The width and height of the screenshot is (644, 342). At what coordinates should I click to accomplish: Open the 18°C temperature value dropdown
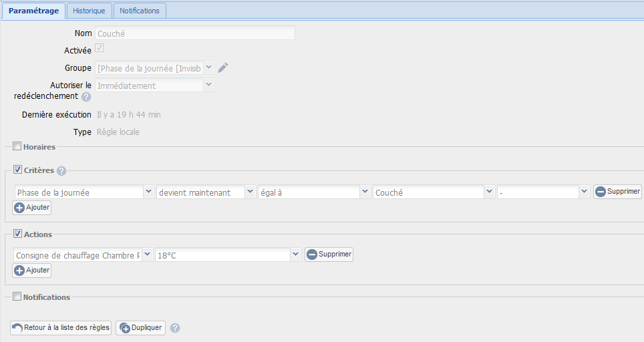point(295,254)
